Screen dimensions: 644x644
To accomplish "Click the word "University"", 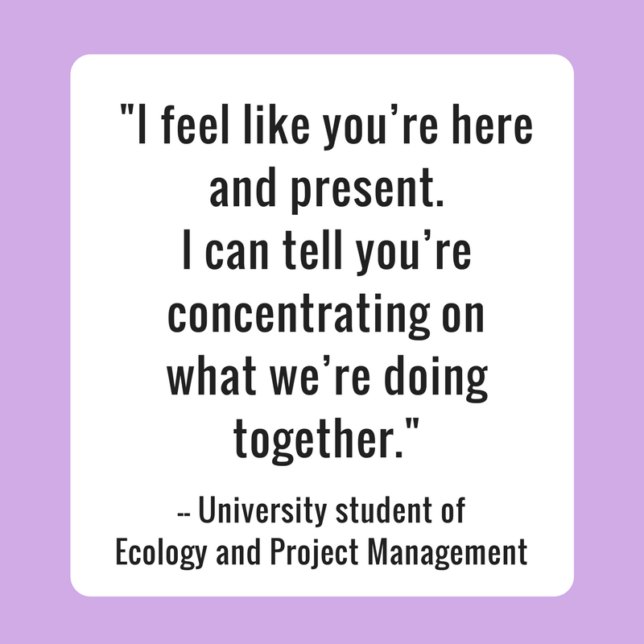I will (262, 512).
